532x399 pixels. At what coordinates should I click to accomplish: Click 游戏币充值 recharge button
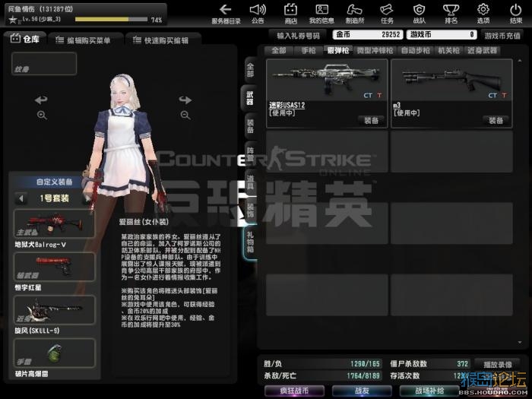click(502, 35)
